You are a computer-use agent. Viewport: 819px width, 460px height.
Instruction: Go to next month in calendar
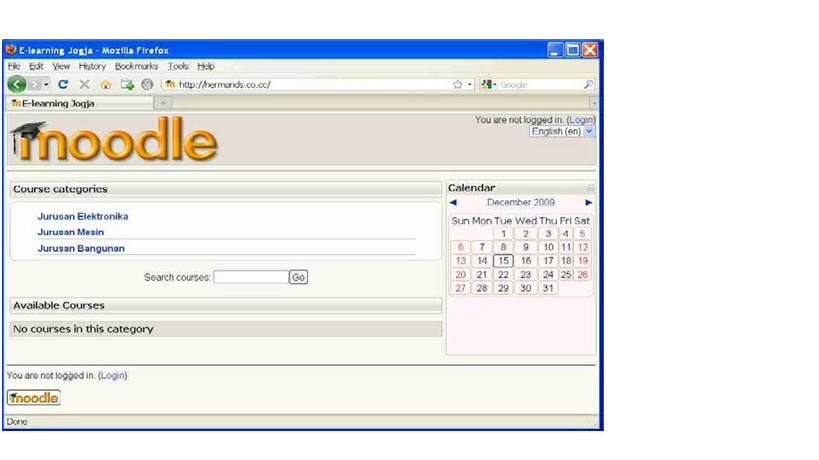coord(589,203)
